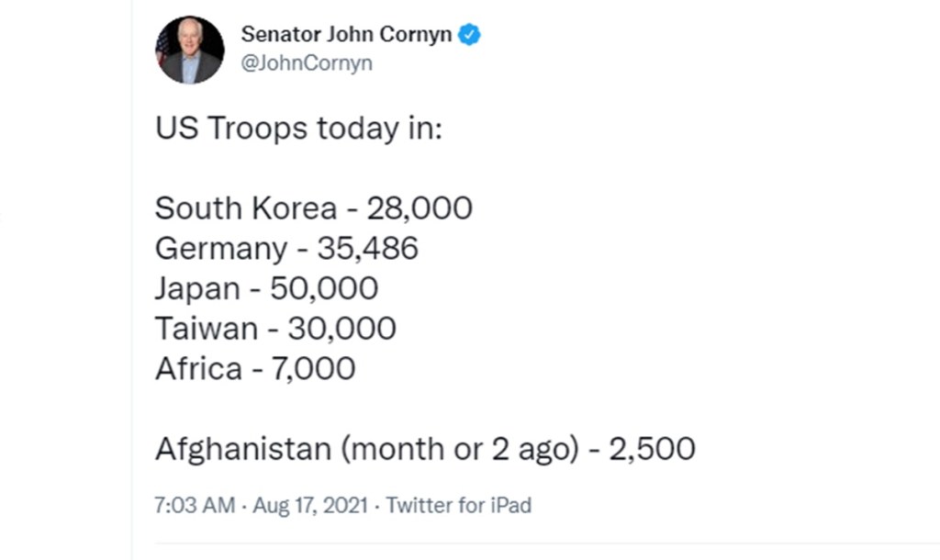Click the 30,000 troop figure

pos(342,329)
